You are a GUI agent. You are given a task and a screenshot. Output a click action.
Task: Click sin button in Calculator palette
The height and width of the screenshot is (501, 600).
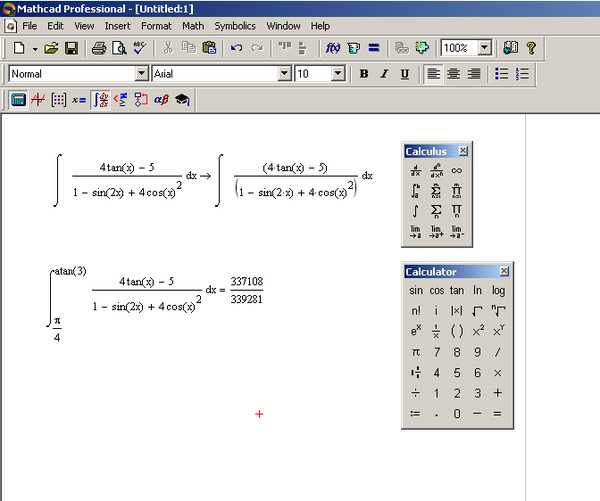(416, 290)
